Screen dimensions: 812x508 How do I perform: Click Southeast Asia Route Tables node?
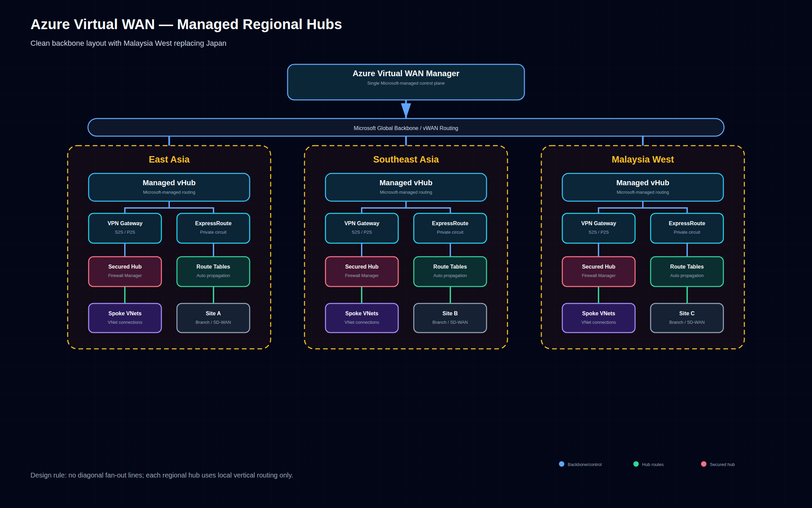[x=450, y=271]
